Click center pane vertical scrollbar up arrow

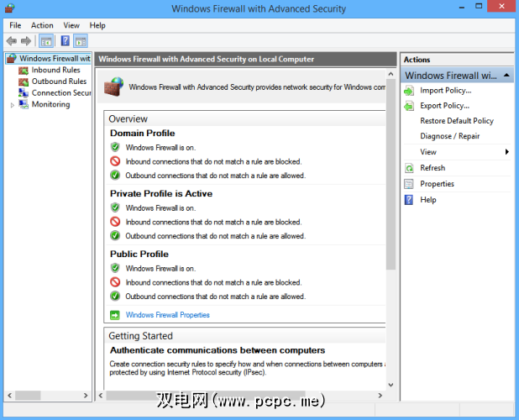pyautogui.click(x=391, y=74)
